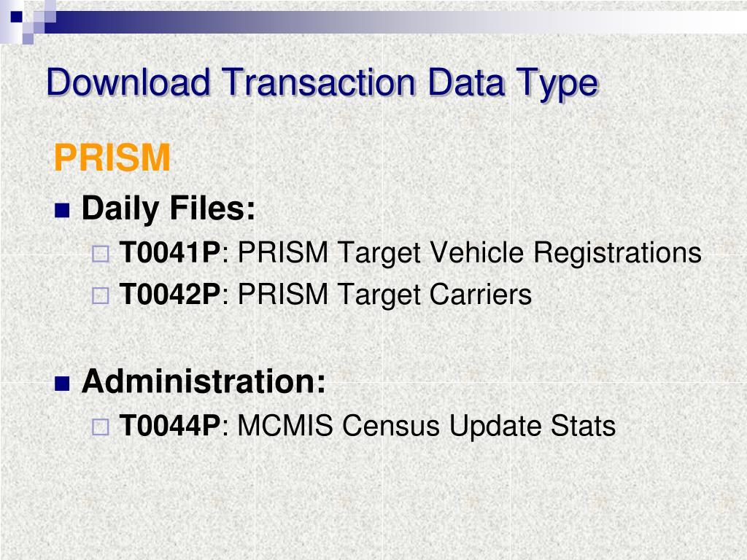Click the blue square bullet beside Administration

pyautogui.click(x=62, y=384)
